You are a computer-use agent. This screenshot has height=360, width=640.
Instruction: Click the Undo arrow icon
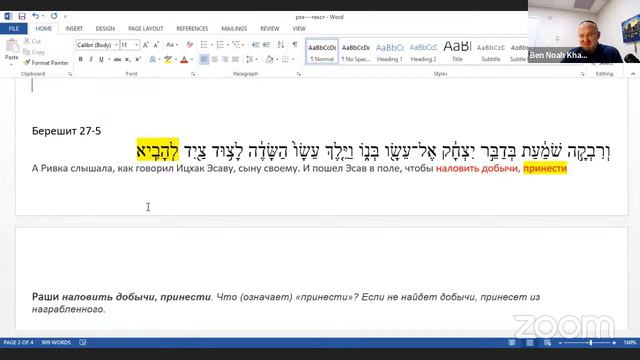pos(36,16)
